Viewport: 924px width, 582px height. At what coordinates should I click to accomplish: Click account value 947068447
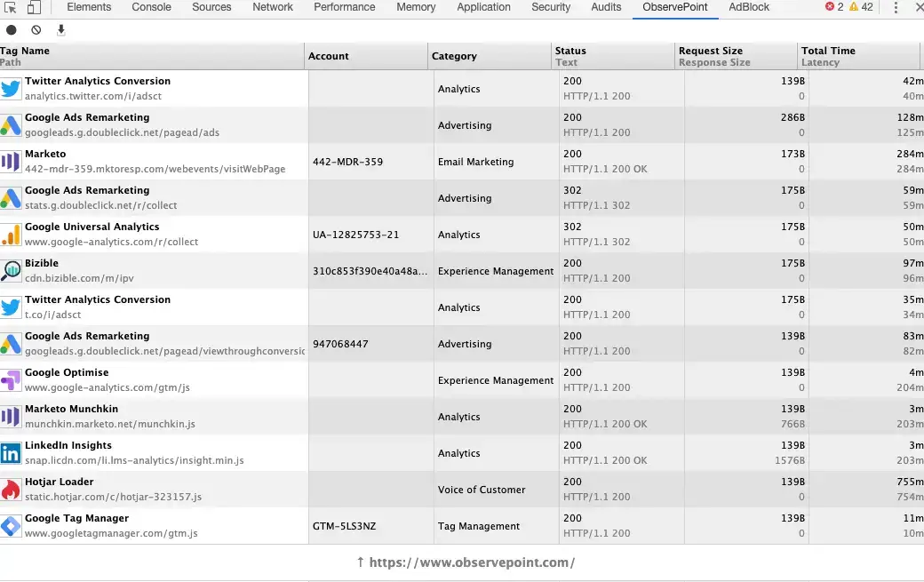pos(340,344)
